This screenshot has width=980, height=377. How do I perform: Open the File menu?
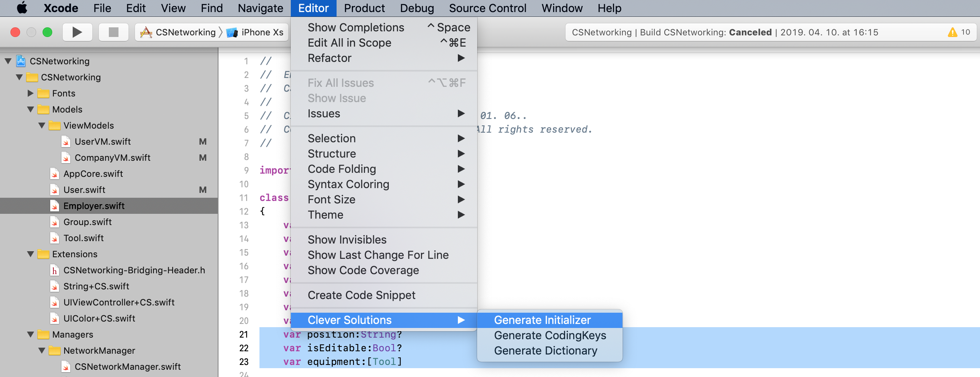(x=102, y=8)
